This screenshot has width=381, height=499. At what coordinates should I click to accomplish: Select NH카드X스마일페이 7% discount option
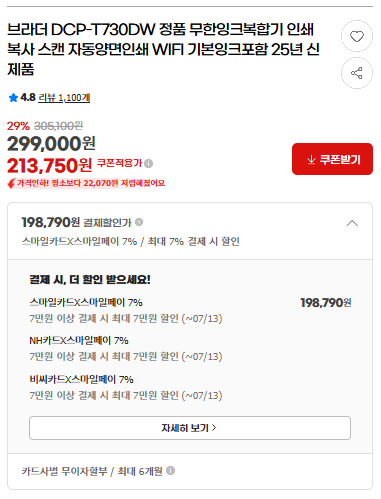[126, 348]
